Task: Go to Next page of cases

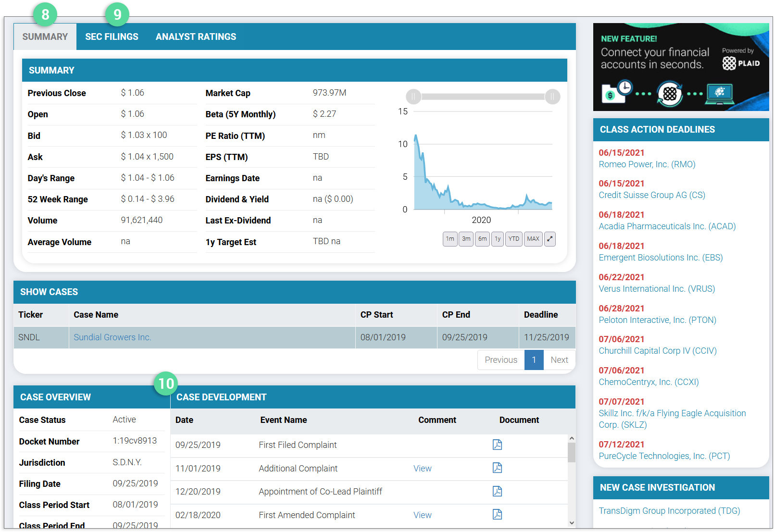Action: click(559, 360)
